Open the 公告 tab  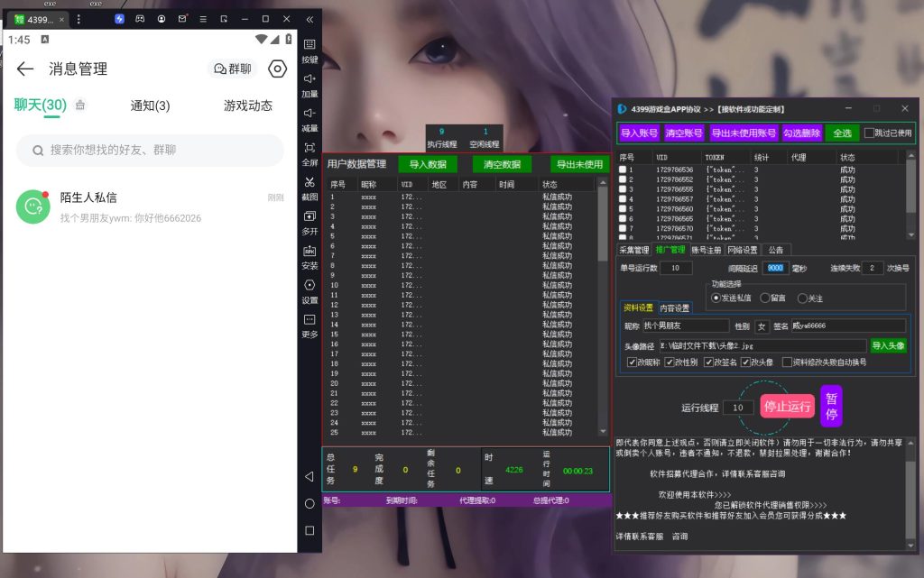[x=775, y=250]
